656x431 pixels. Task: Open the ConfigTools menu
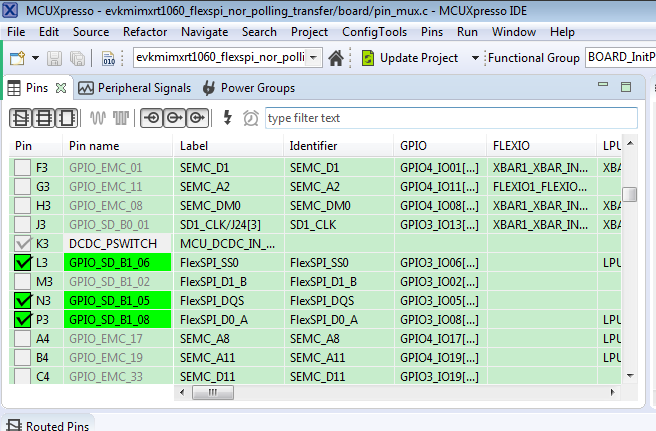[374, 32]
